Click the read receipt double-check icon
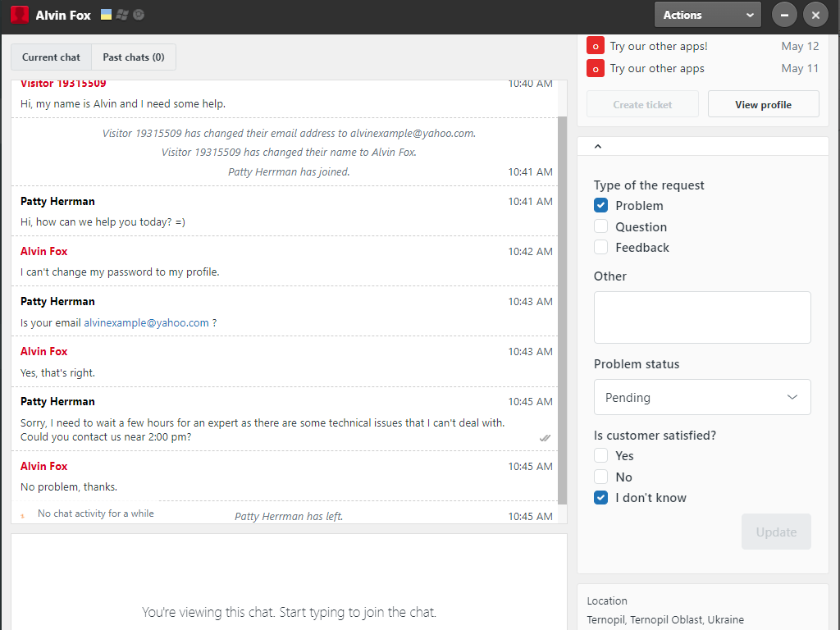The width and height of the screenshot is (840, 630). [545, 438]
